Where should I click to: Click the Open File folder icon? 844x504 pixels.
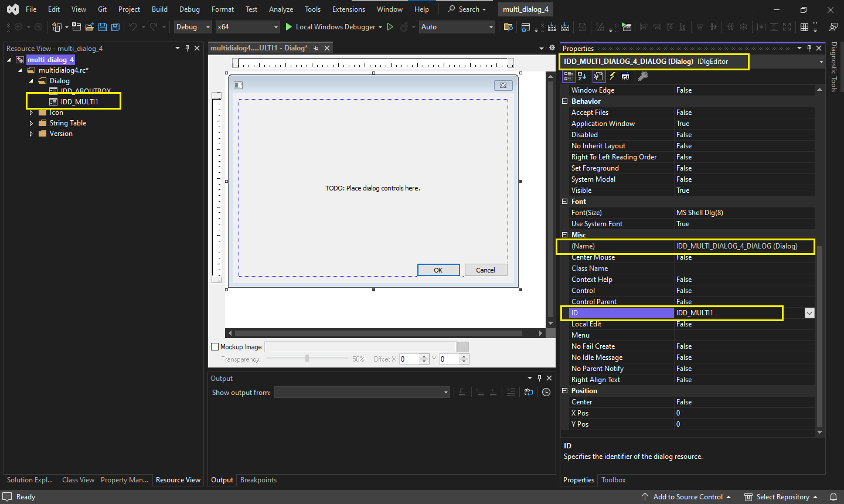(90, 27)
